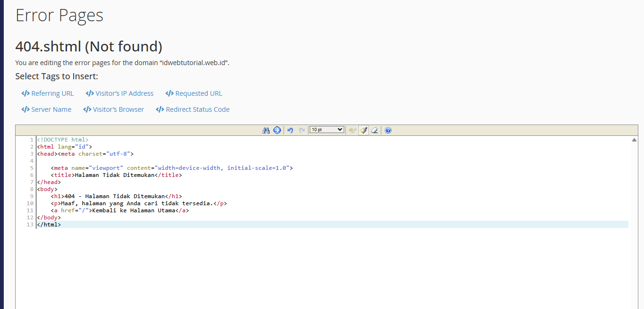This screenshot has width=644, height=309.
Task: Click the code icon beside Visitor's IP Address
Action: click(90, 93)
